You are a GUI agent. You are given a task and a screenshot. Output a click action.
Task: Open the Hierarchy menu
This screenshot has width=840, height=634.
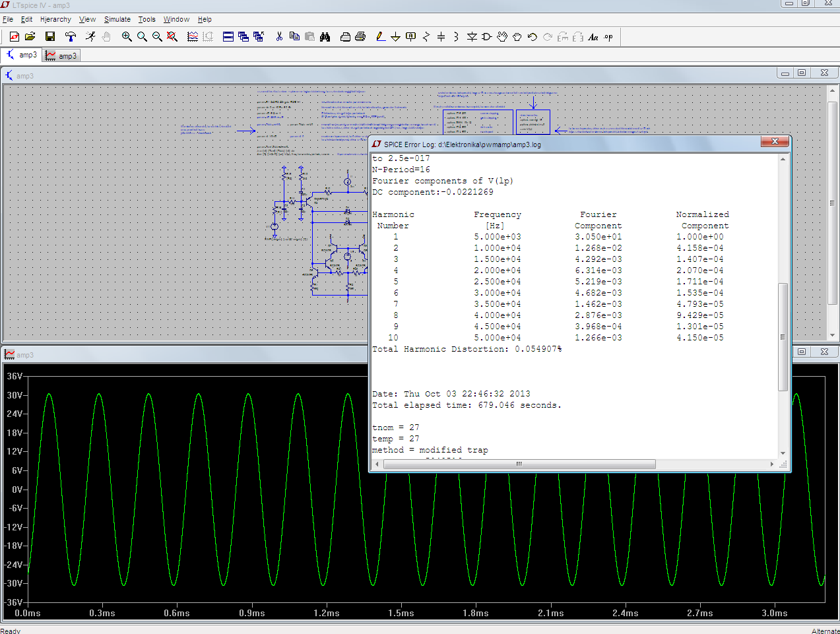(55, 19)
